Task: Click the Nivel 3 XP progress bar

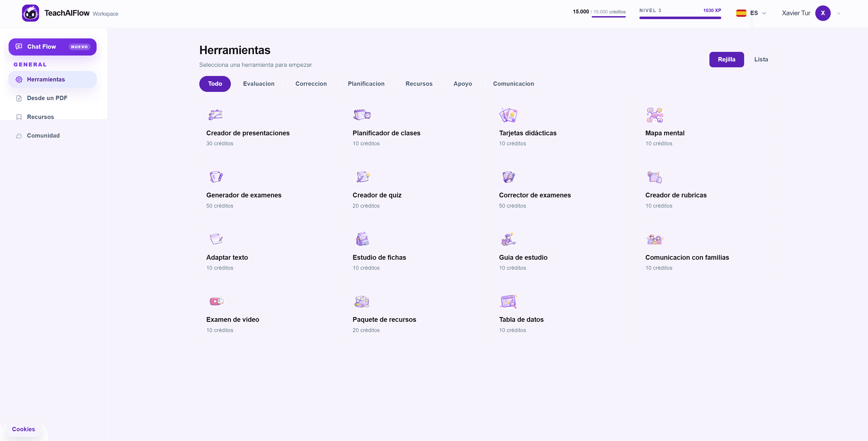Action: pos(680,18)
